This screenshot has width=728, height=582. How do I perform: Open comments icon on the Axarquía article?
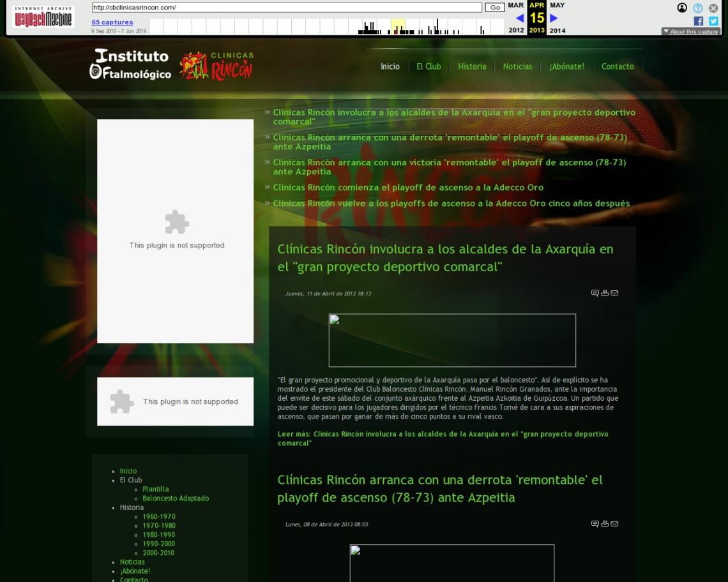click(x=595, y=293)
